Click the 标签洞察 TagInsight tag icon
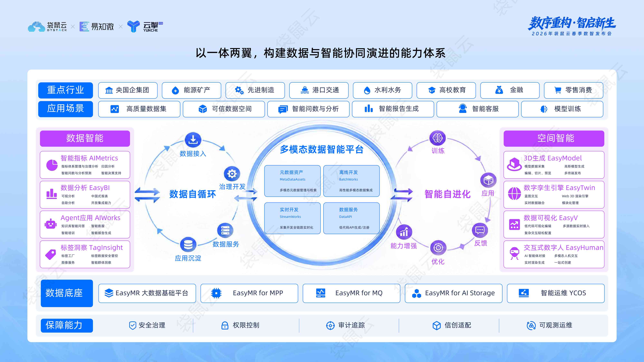The width and height of the screenshot is (644, 362). click(51, 254)
